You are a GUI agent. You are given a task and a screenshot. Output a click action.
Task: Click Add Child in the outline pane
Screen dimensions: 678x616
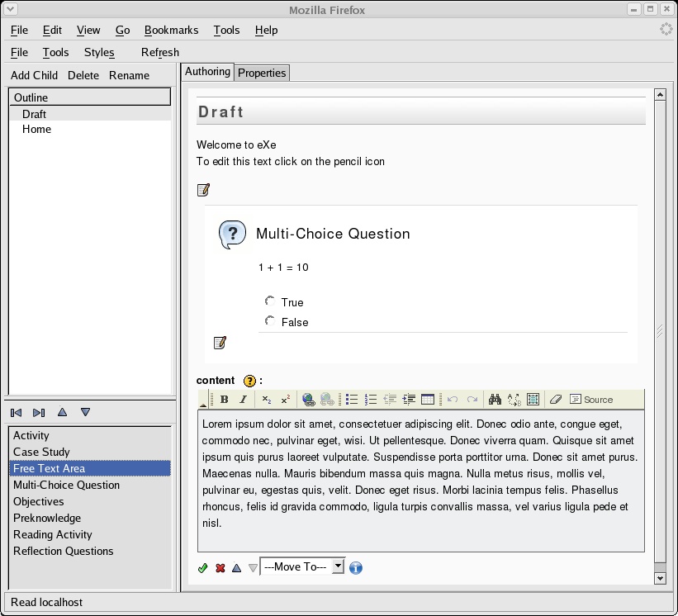point(34,75)
